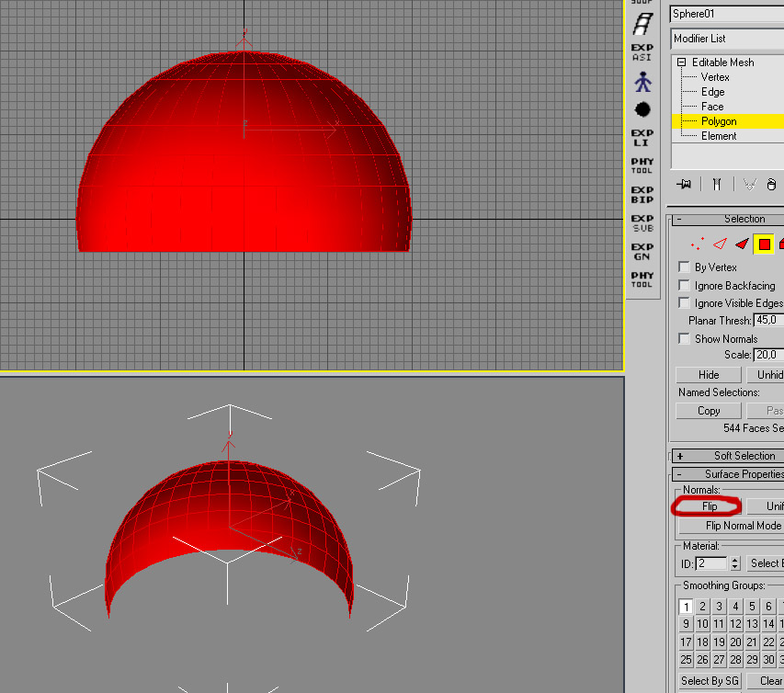Viewport: 784px width, 693px height.
Task: Click the Flip normals button
Action: (x=709, y=506)
